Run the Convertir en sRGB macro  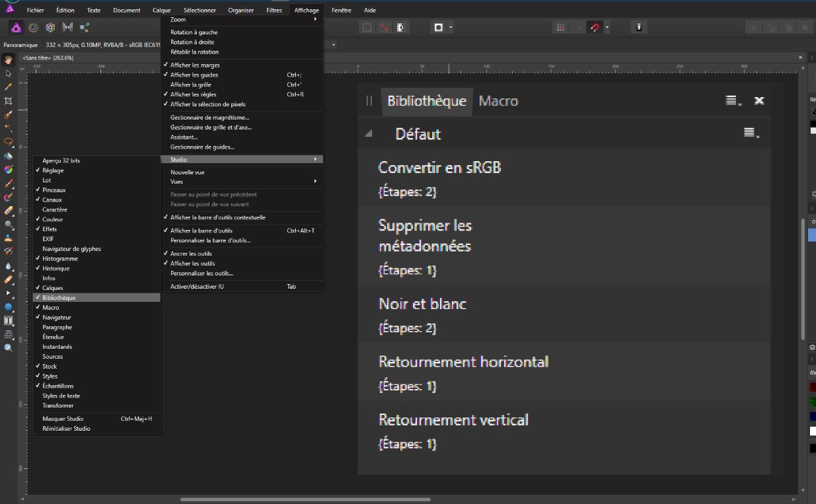coord(564,178)
